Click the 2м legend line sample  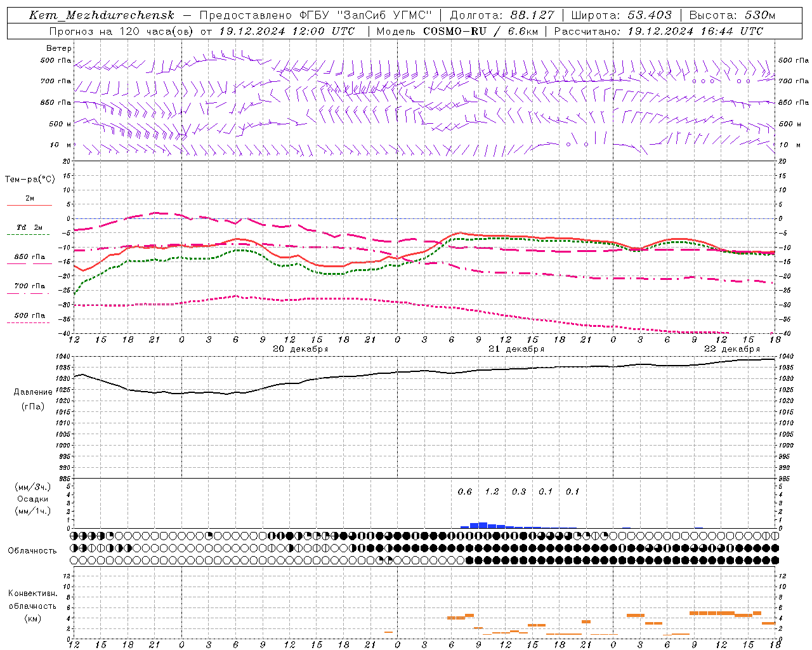point(29,205)
